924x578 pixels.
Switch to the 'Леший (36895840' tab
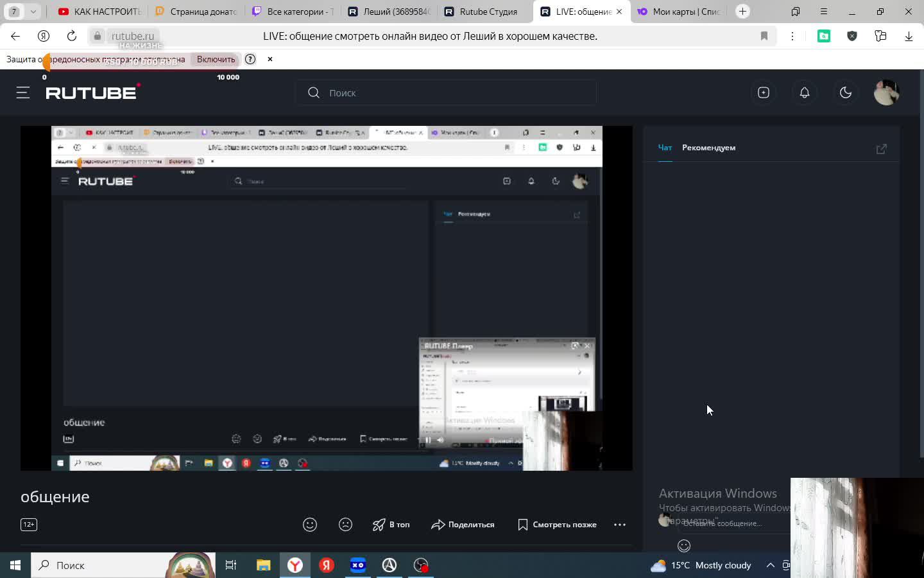click(389, 12)
